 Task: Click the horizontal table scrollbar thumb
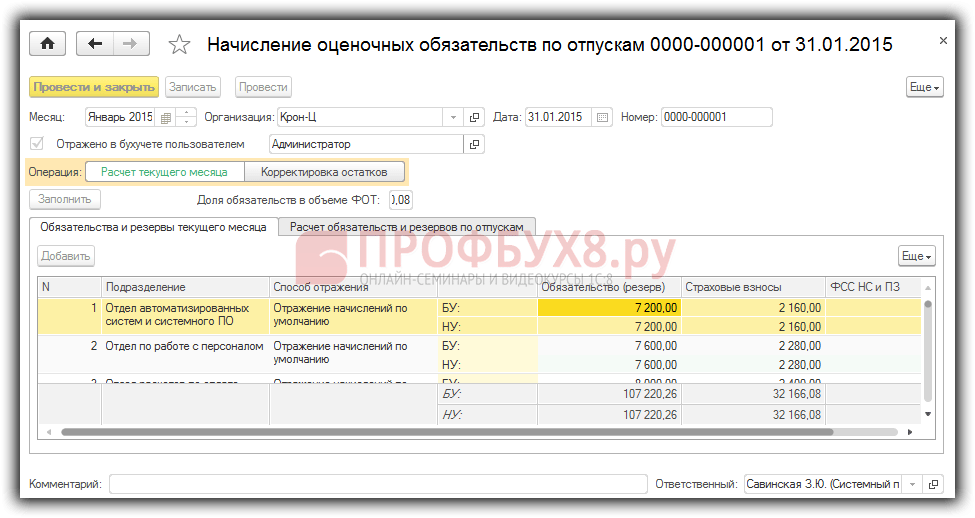pos(447,432)
